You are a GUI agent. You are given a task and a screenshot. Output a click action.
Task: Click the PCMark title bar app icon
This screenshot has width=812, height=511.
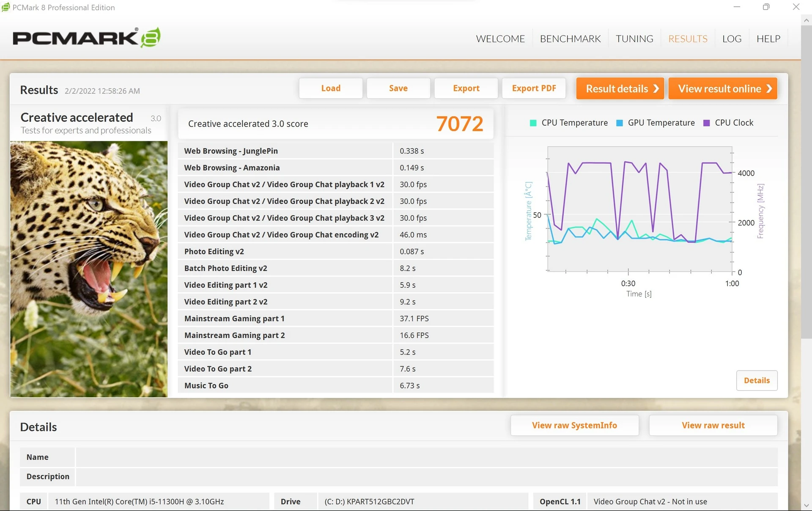point(5,7)
